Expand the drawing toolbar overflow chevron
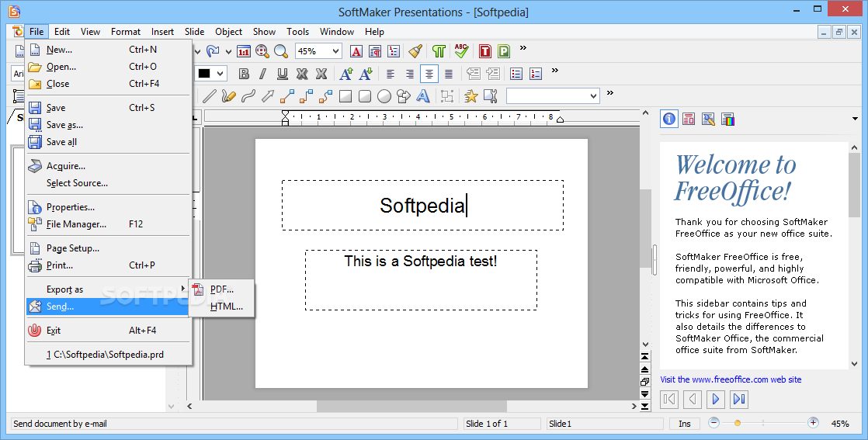868x440 pixels. (x=610, y=92)
